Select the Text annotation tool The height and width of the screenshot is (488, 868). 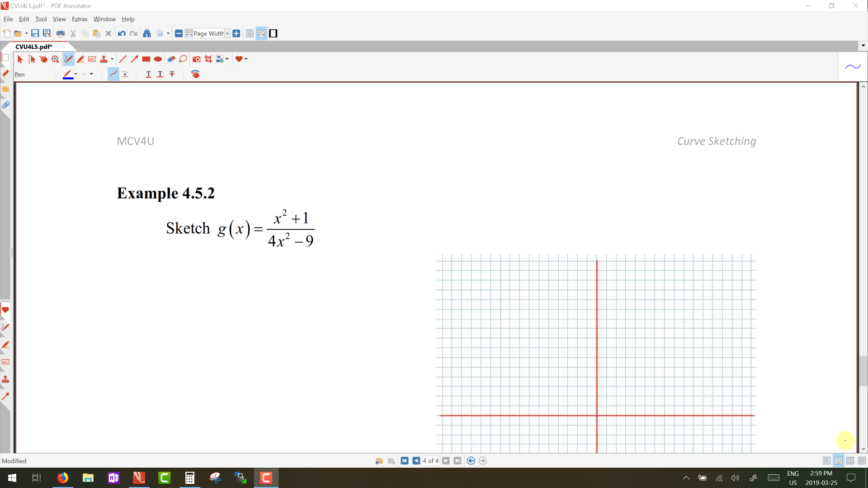tap(92, 59)
